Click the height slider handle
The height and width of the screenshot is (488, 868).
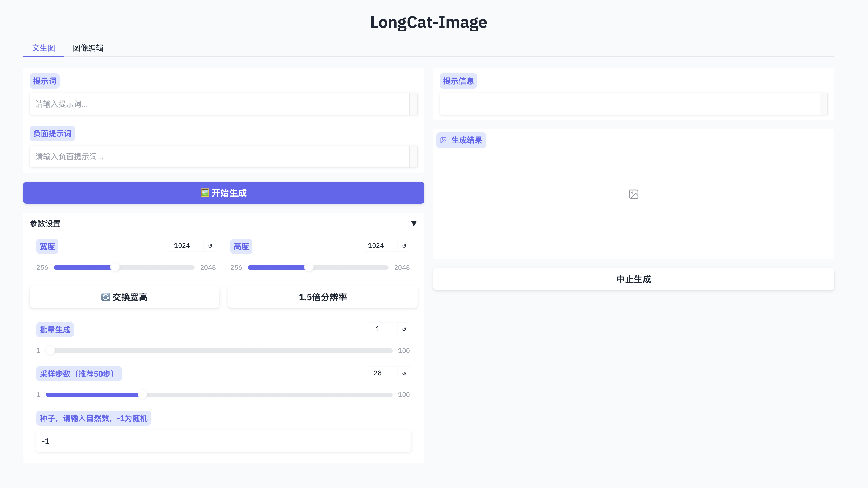309,267
